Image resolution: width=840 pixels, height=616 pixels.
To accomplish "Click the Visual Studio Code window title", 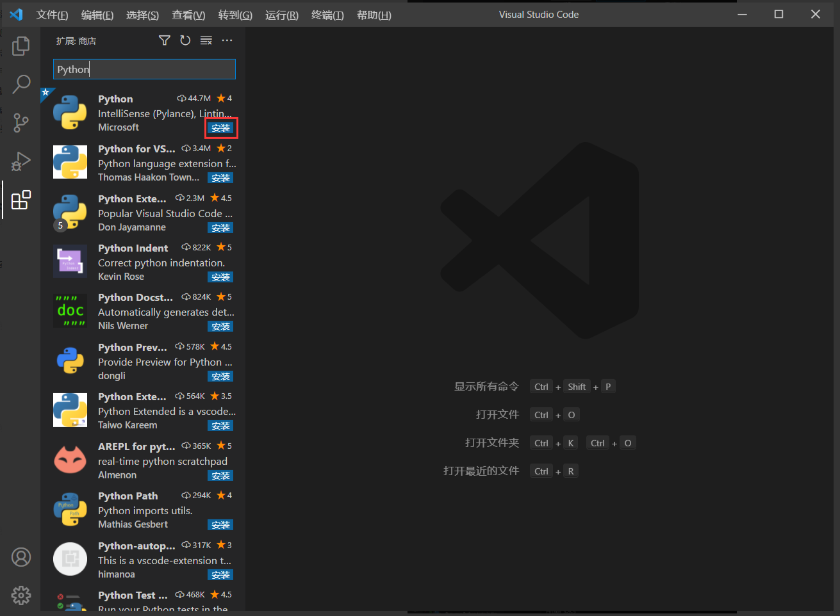I will [x=539, y=15].
